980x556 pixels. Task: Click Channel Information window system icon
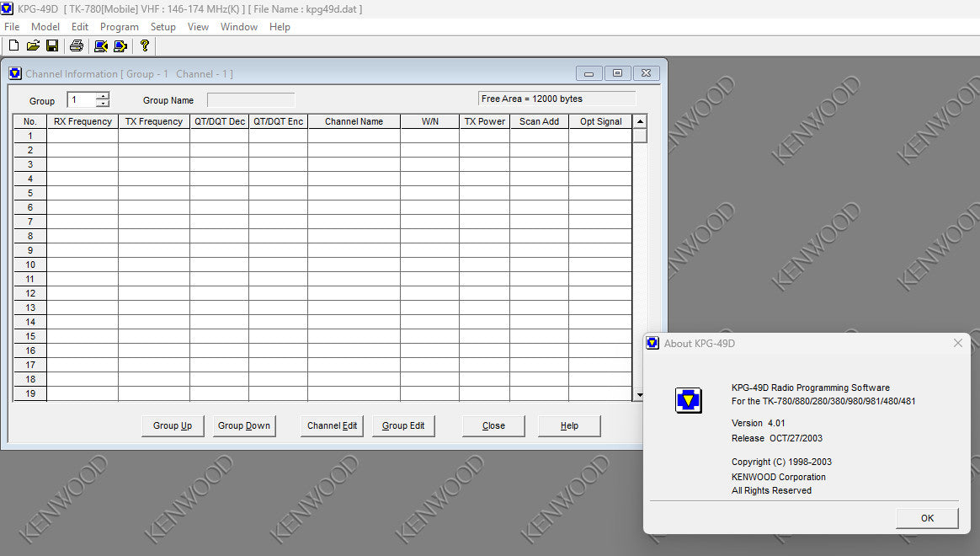15,74
